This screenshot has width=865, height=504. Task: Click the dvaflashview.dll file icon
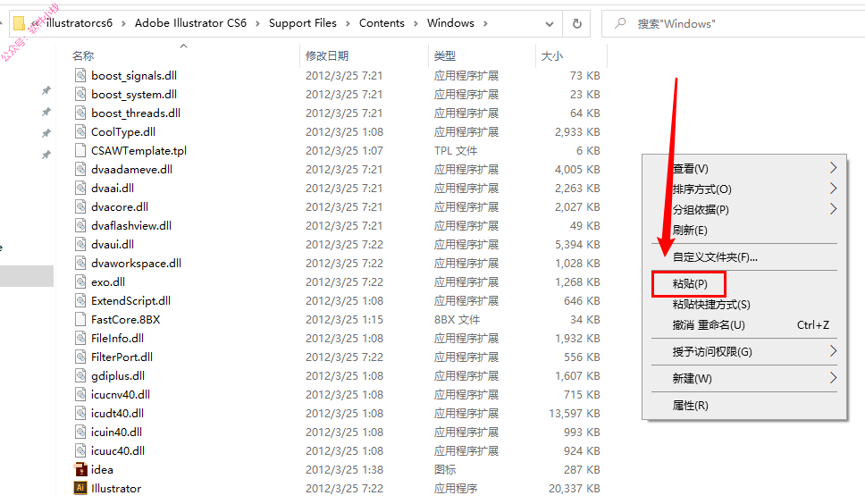tap(80, 225)
